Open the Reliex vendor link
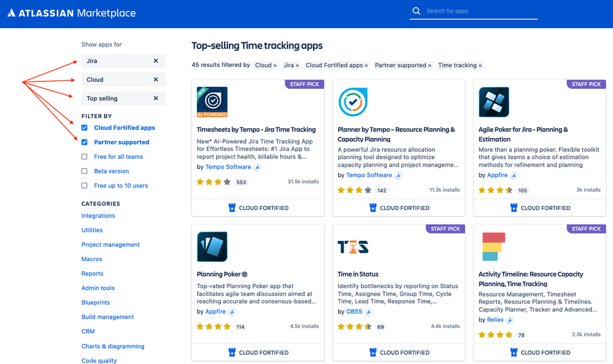The height and width of the screenshot is (364, 613). pos(495,319)
